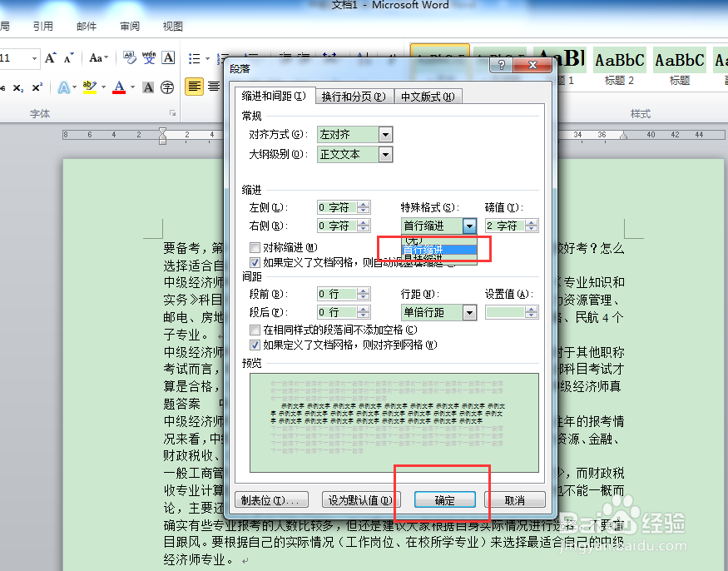Adjust the 段前 spacing spinner
The height and width of the screenshot is (571, 728).
[x=364, y=294]
